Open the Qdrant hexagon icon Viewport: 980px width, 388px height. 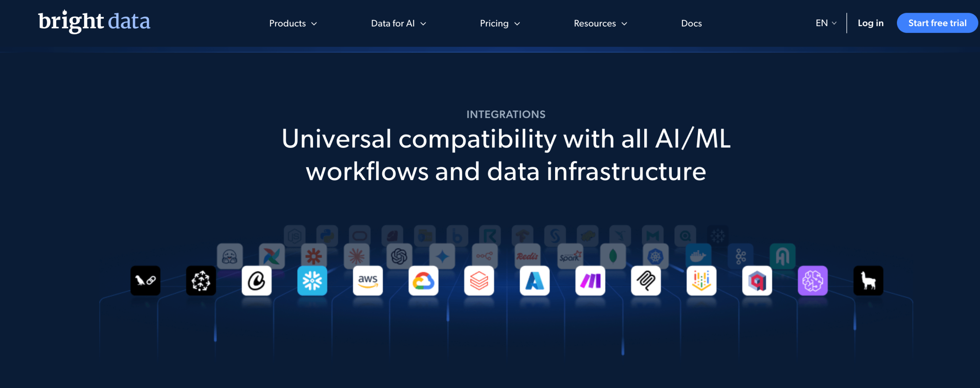point(757,281)
